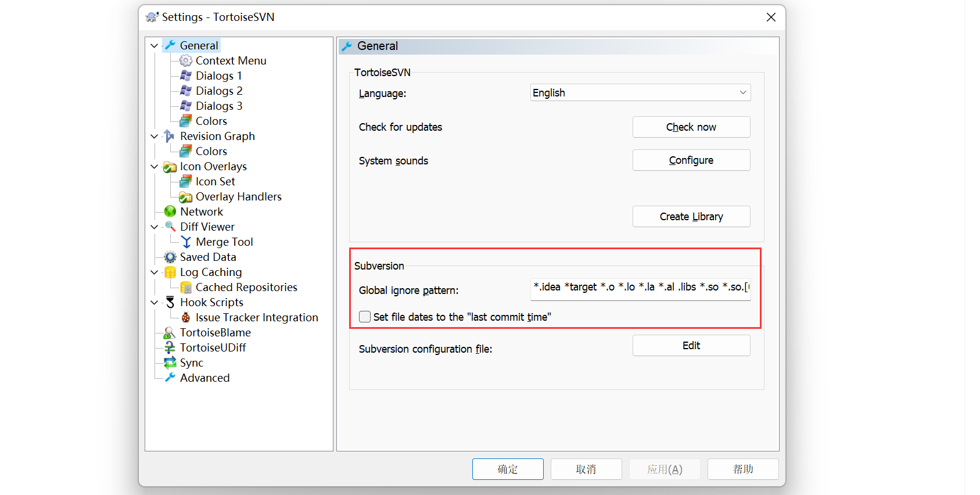Image resolution: width=980 pixels, height=495 pixels.
Task: Confirm with the 确定 button
Action: click(x=508, y=469)
